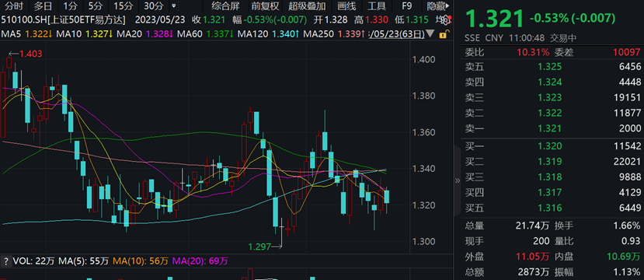Click the F9 deep data button

tap(406, 6)
